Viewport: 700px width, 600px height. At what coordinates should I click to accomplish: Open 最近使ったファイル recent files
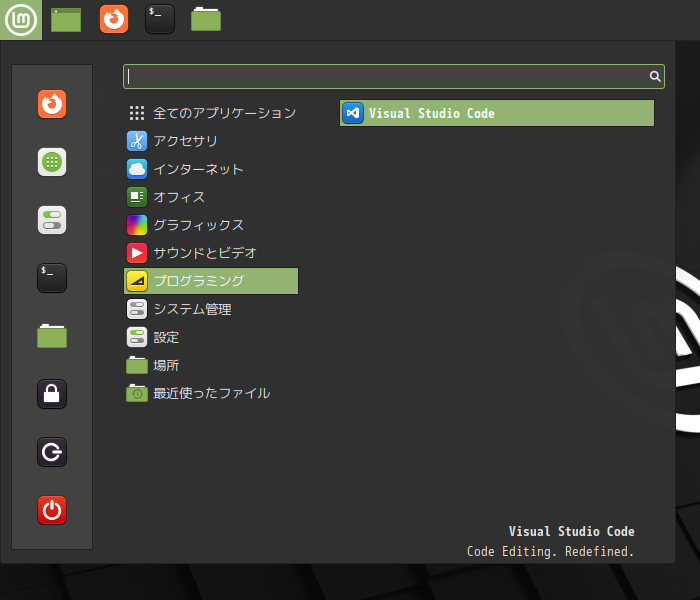point(211,393)
